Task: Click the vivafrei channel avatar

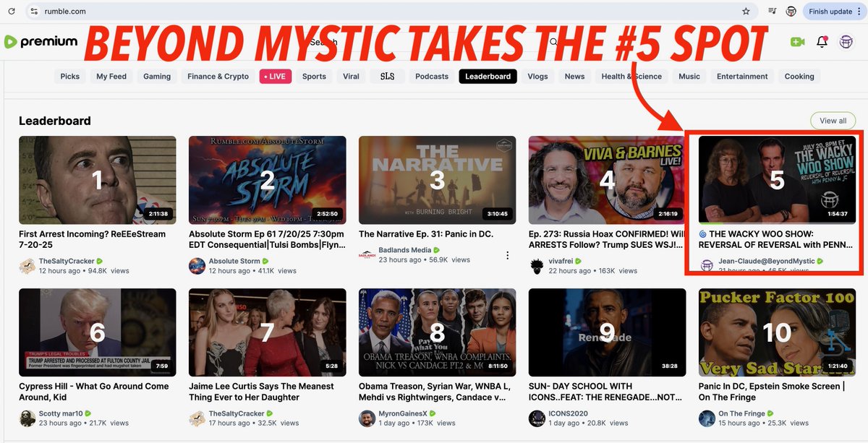Action: [x=537, y=266]
